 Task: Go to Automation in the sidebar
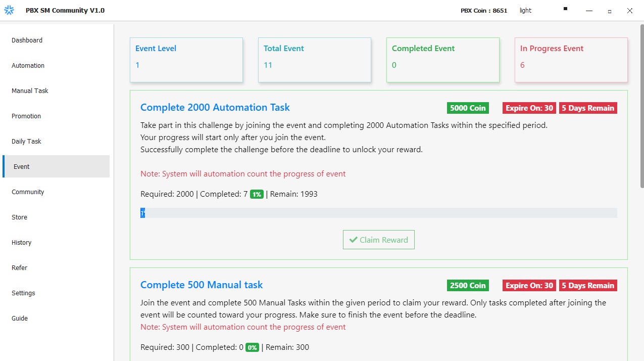28,66
